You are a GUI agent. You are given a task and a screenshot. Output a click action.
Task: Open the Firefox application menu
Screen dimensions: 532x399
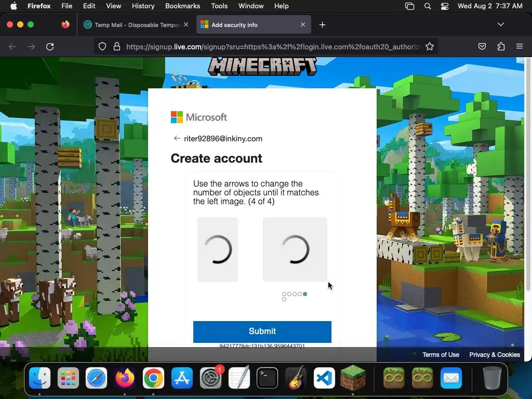click(39, 6)
